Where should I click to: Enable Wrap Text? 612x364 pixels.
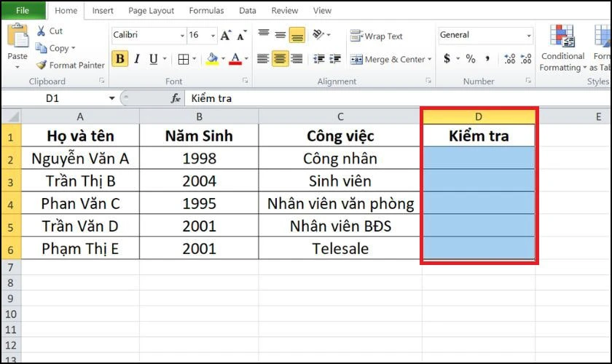click(376, 36)
